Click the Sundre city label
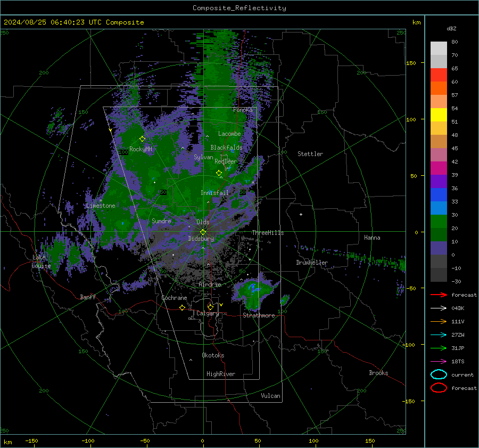This screenshot has height=448, width=479. [161, 221]
